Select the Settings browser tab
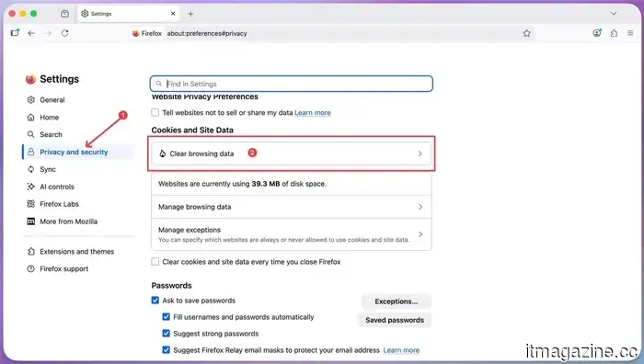 (x=129, y=14)
